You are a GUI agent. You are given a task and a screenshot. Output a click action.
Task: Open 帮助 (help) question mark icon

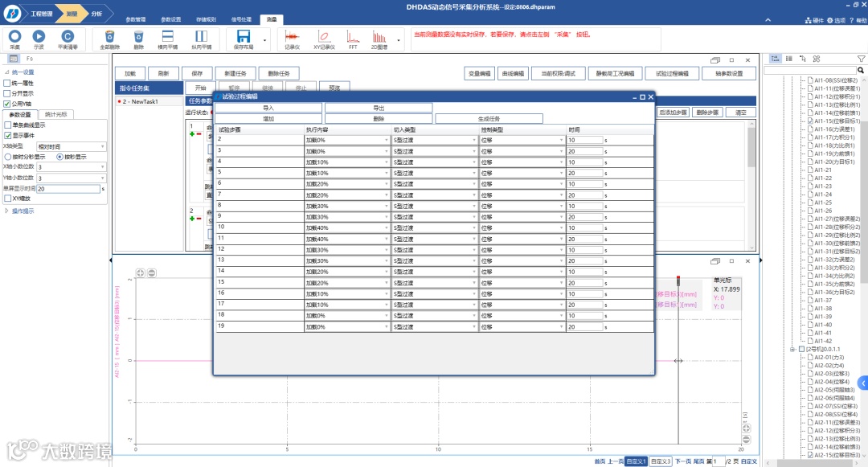pos(851,20)
